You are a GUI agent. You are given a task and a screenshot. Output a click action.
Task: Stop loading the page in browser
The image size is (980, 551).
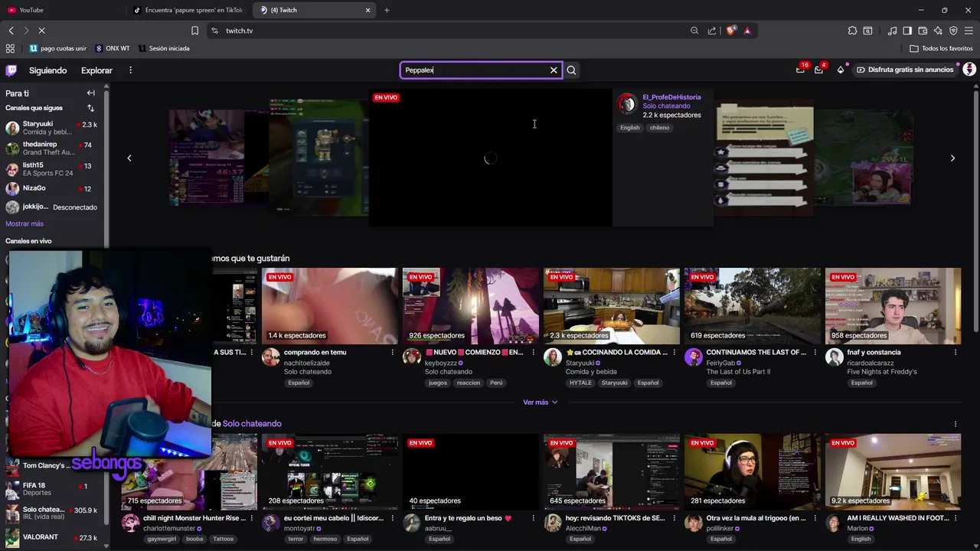point(41,31)
